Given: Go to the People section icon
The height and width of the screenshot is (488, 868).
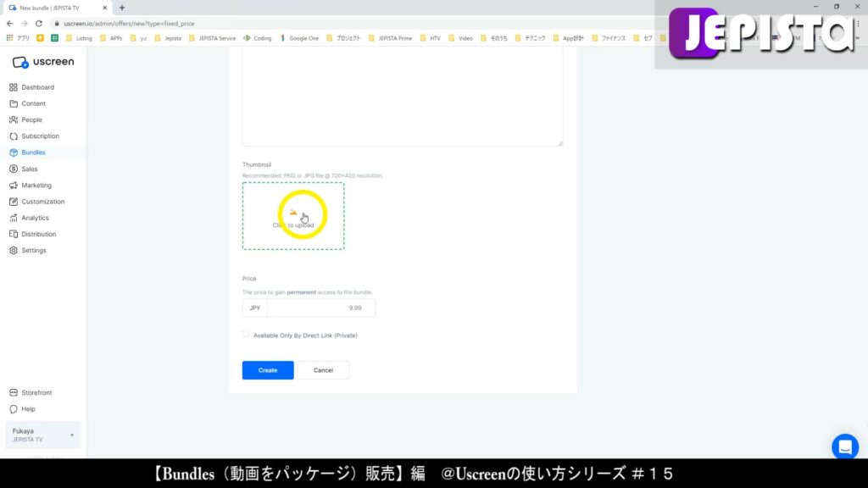Looking at the screenshot, I should pyautogui.click(x=14, y=119).
